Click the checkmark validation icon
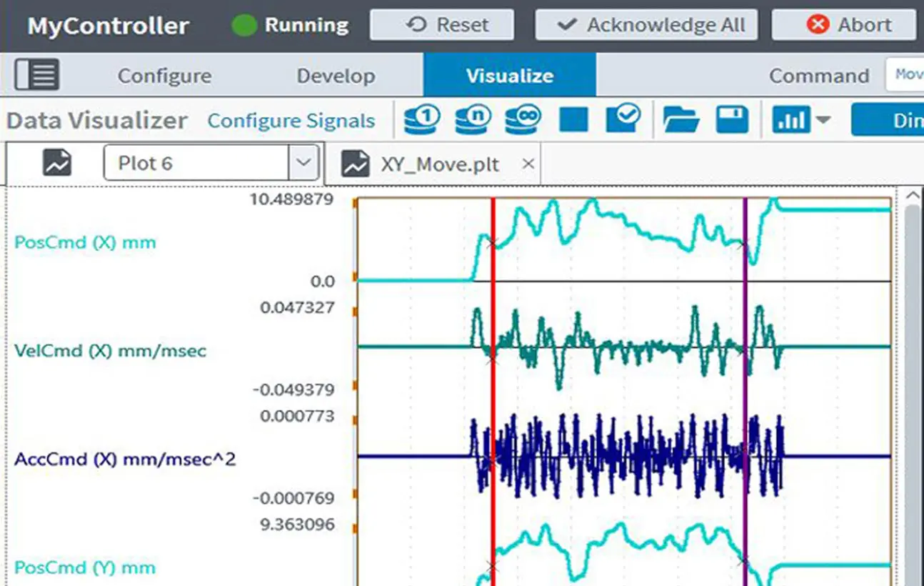This screenshot has width=924, height=586. click(x=623, y=119)
